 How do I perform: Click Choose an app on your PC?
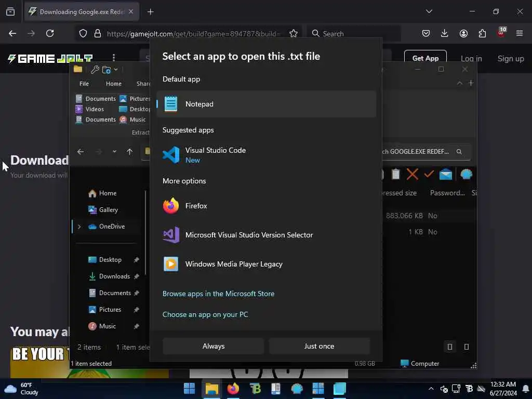(x=205, y=314)
